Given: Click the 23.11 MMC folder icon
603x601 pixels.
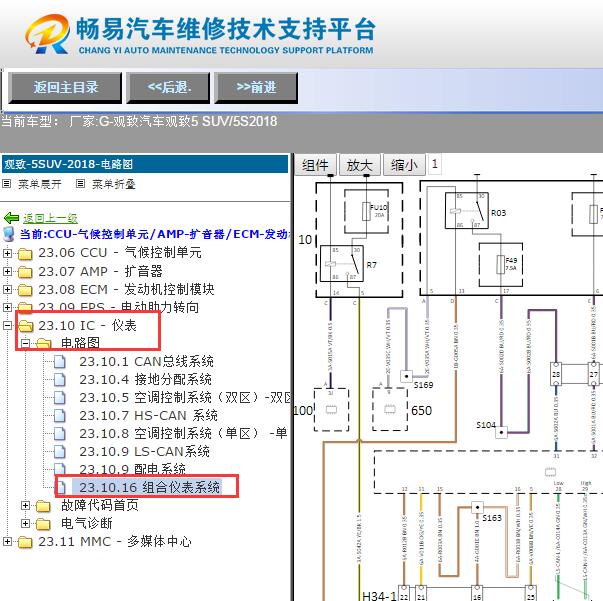Looking at the screenshot, I should tap(25, 542).
